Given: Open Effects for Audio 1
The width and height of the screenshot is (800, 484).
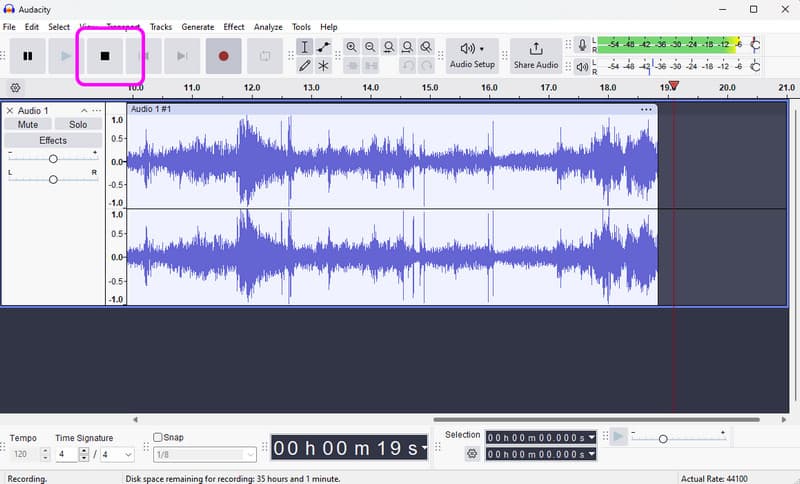Looking at the screenshot, I should [53, 140].
